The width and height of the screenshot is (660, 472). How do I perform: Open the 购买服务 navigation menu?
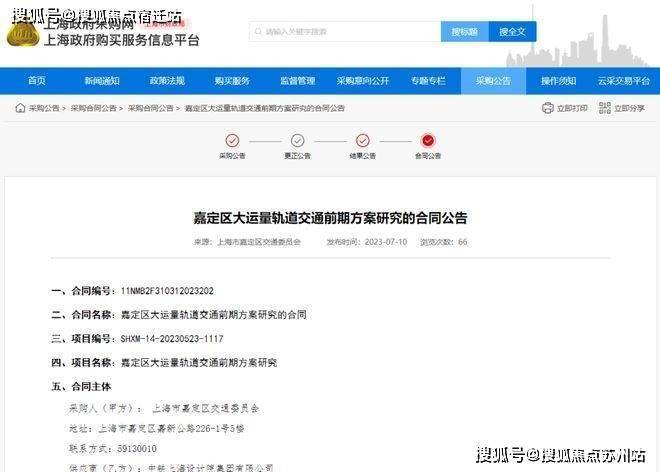pos(232,81)
